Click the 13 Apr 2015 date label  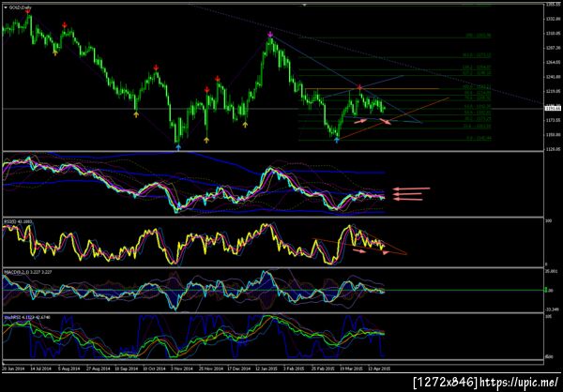pyautogui.click(x=380, y=369)
